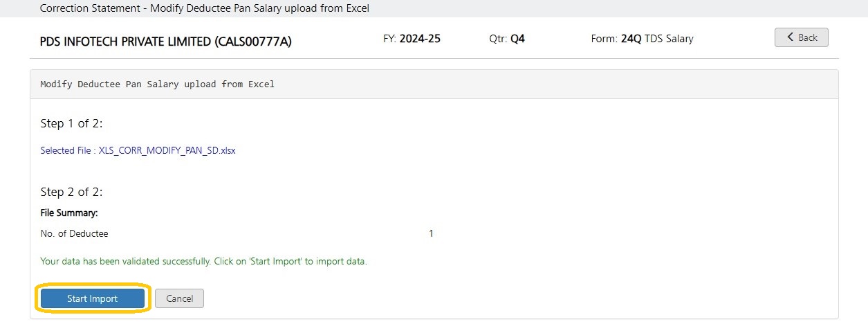Click the Modify Deductee Pan panel header
The image size is (868, 333).
[158, 84]
